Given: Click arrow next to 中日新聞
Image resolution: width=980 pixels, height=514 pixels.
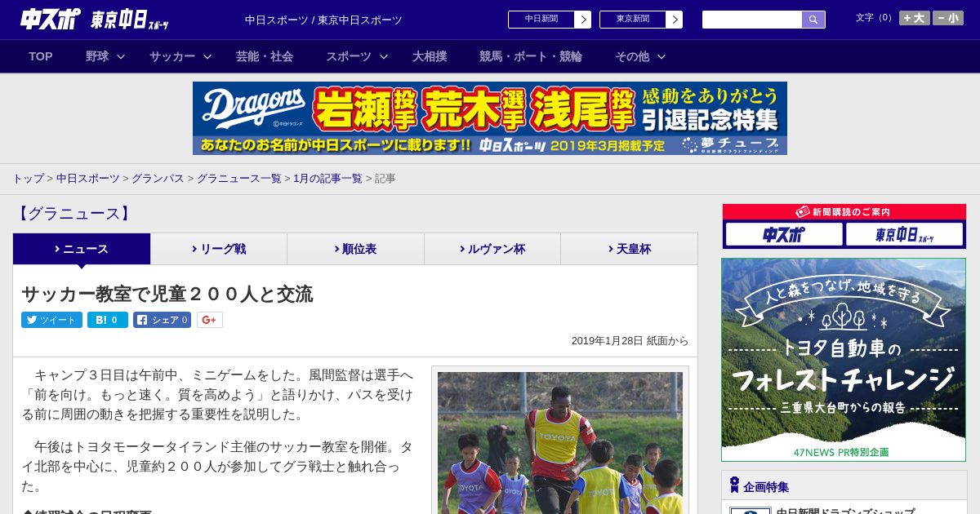Looking at the screenshot, I should (x=583, y=20).
